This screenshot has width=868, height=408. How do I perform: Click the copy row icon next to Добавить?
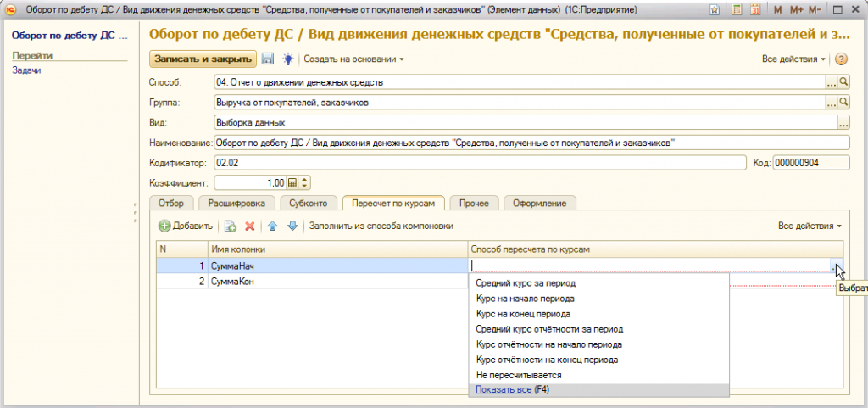click(230, 226)
